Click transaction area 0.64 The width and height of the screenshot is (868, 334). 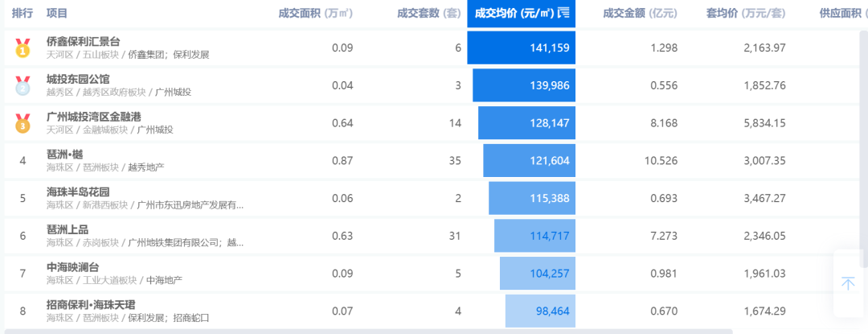(x=342, y=123)
